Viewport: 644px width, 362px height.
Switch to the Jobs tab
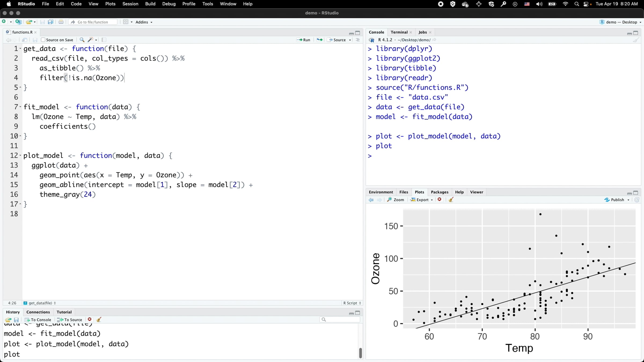pyautogui.click(x=422, y=32)
